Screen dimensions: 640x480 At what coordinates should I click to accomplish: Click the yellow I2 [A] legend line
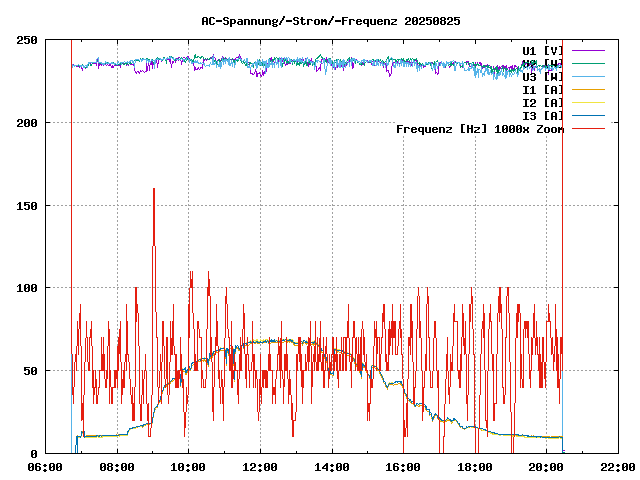point(587,102)
